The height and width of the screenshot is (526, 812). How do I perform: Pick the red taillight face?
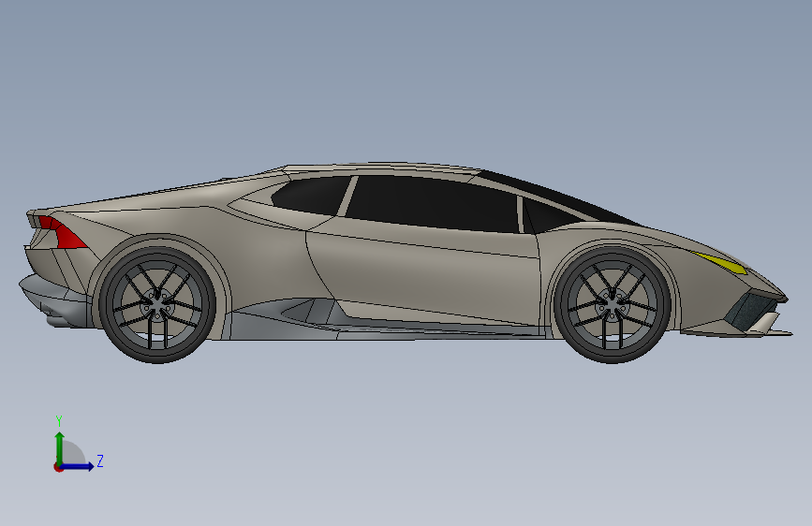[65, 234]
